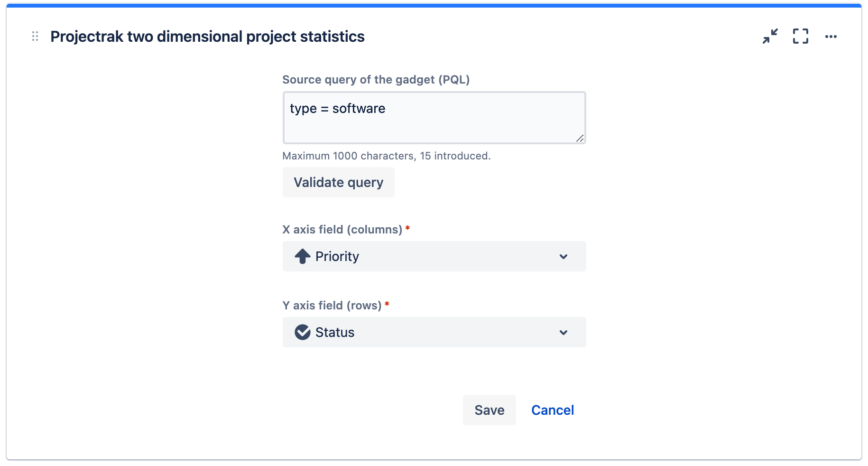This screenshot has height=466, width=868.
Task: Click the Status checkmark icon in the Y axis field
Action: pos(302,332)
